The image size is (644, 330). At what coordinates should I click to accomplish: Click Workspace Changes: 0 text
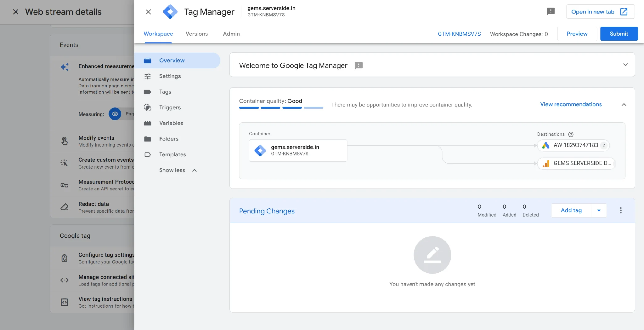519,34
